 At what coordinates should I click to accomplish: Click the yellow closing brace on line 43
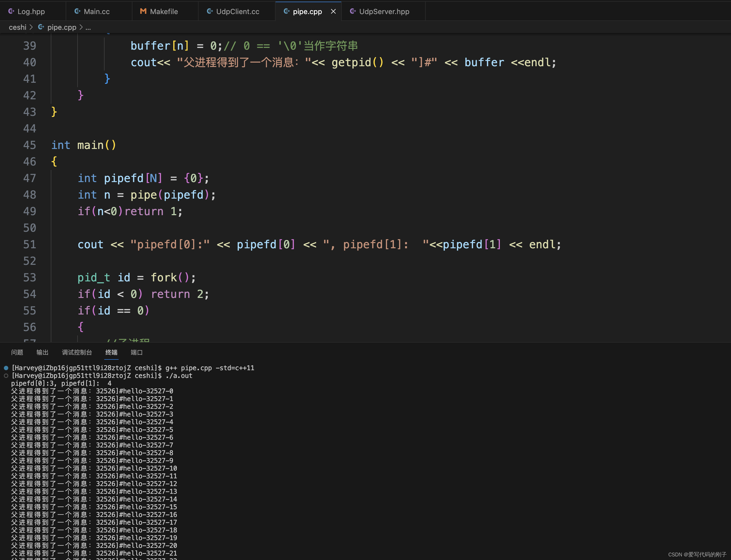[54, 112]
